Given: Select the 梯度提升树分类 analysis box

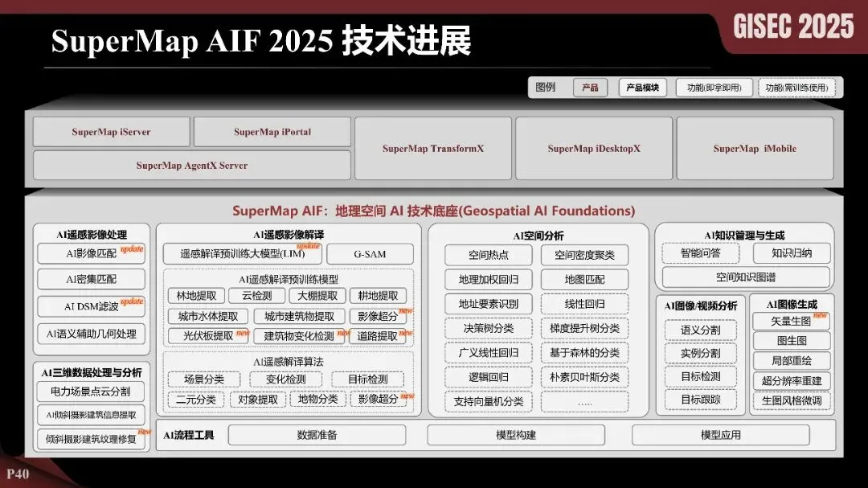Looking at the screenshot, I should [584, 329].
